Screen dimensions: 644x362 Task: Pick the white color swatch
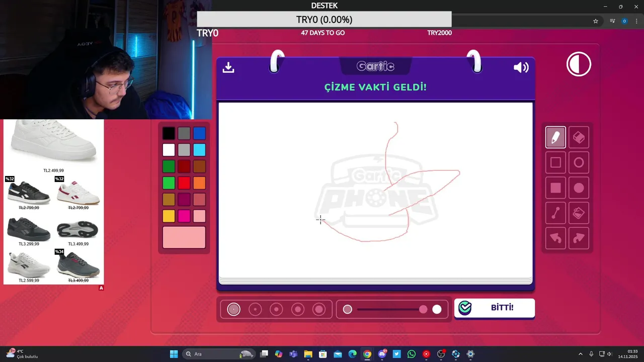click(169, 150)
